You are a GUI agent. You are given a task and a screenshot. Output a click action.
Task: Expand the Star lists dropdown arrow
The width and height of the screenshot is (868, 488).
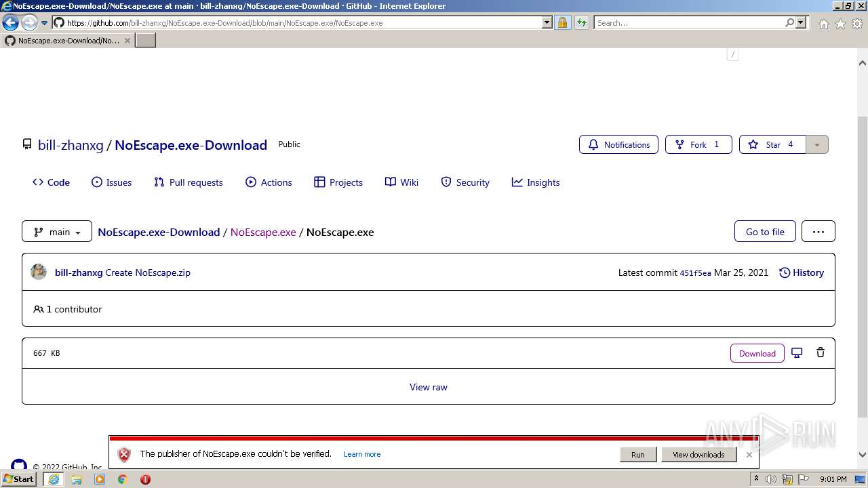point(817,144)
